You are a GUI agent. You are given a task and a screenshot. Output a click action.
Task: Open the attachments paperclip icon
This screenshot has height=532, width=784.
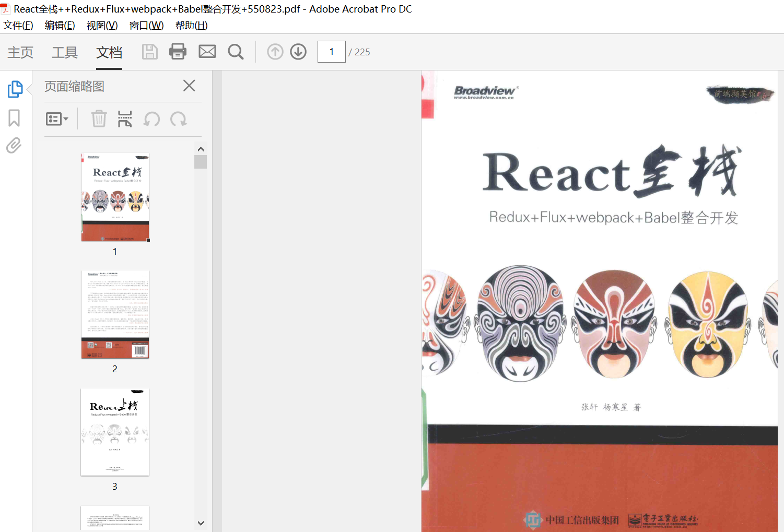tap(14, 145)
